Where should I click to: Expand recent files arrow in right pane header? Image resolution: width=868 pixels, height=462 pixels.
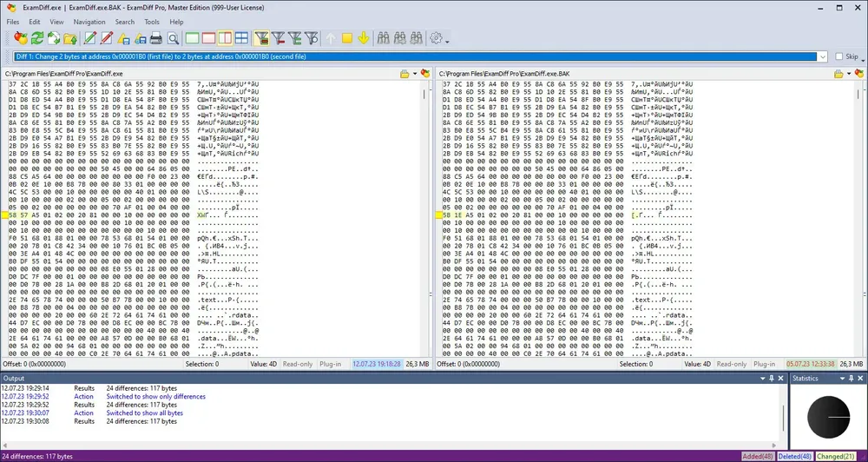849,74
